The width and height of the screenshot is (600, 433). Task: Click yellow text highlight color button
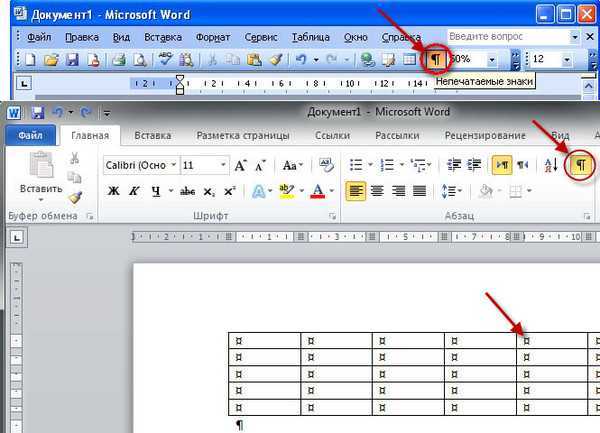click(286, 190)
